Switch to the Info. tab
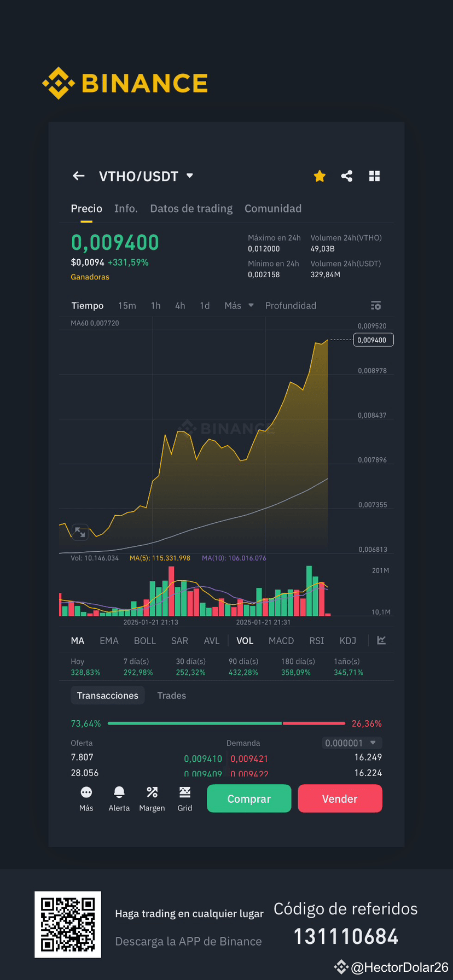This screenshot has width=453, height=980. pyautogui.click(x=126, y=208)
